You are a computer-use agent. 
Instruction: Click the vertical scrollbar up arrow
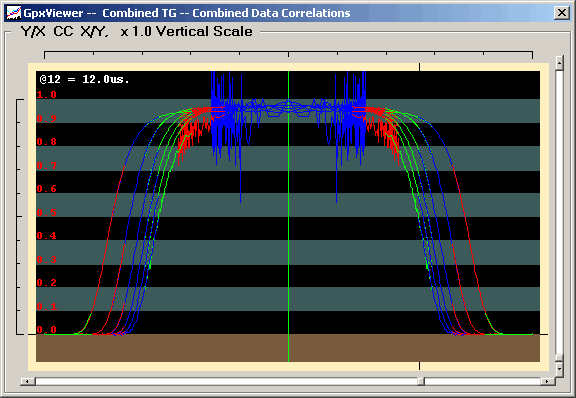[559, 63]
